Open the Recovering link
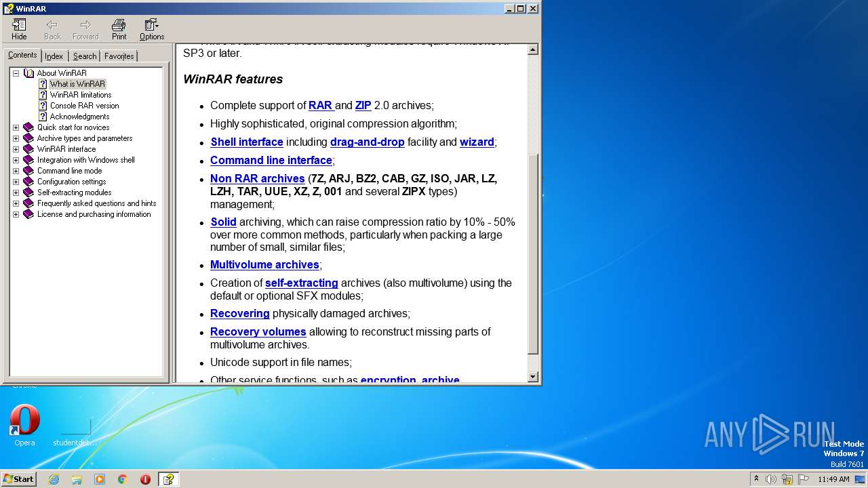 (240, 313)
